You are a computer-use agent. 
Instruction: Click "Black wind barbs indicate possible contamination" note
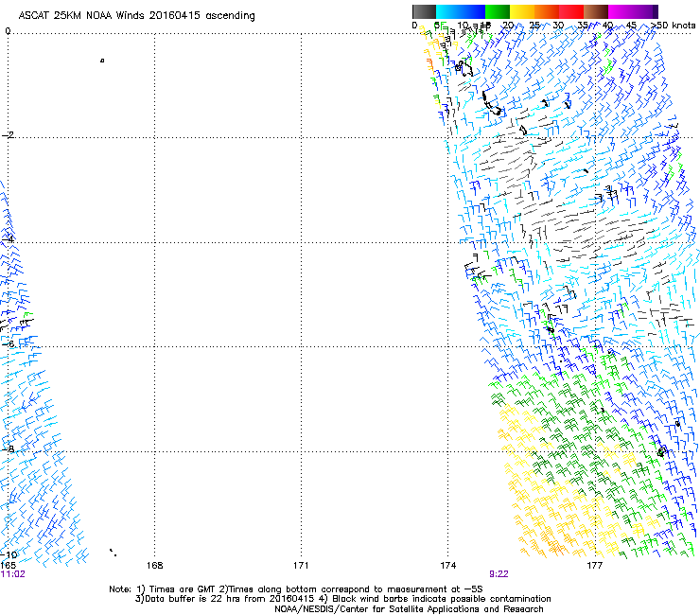point(442,599)
